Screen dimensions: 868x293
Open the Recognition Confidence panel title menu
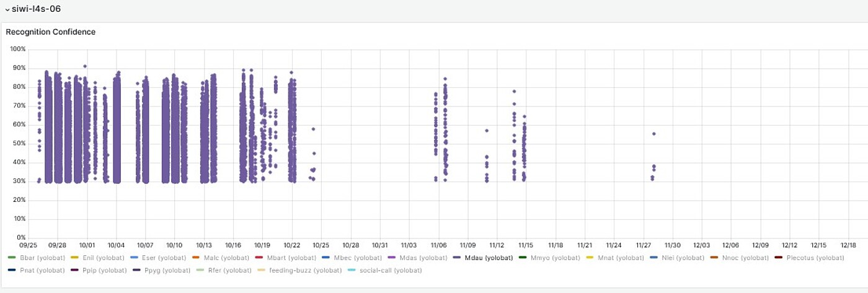coord(50,32)
